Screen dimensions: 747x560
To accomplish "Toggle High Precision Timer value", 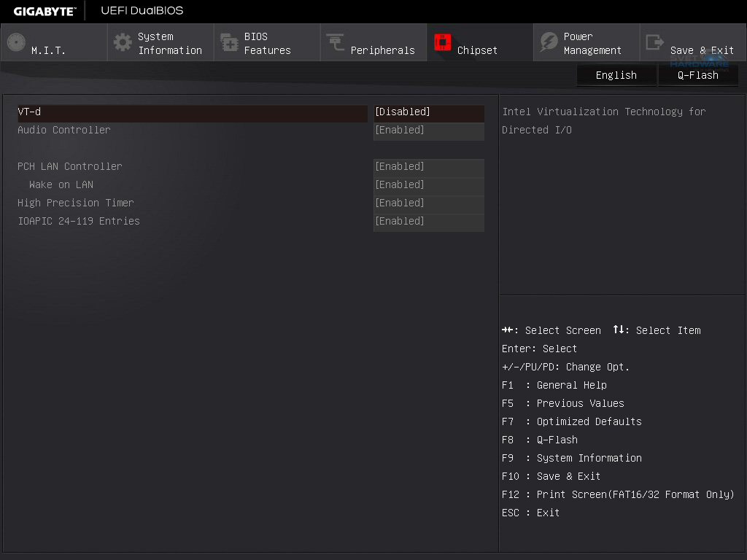I will (x=428, y=203).
